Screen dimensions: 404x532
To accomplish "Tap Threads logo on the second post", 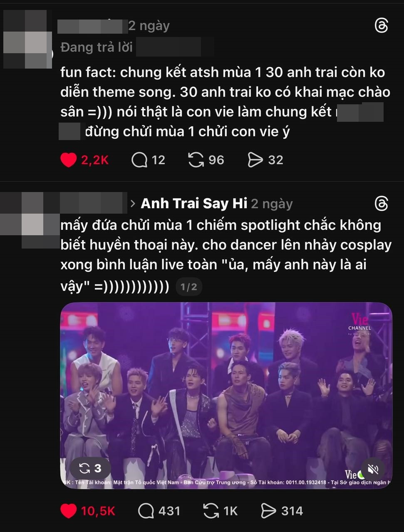I will [382, 204].
